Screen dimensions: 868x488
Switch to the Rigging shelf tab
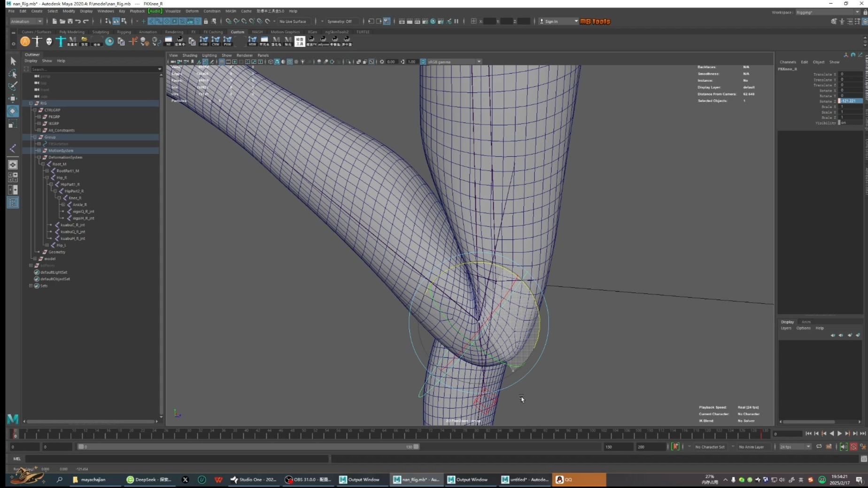pos(124,32)
